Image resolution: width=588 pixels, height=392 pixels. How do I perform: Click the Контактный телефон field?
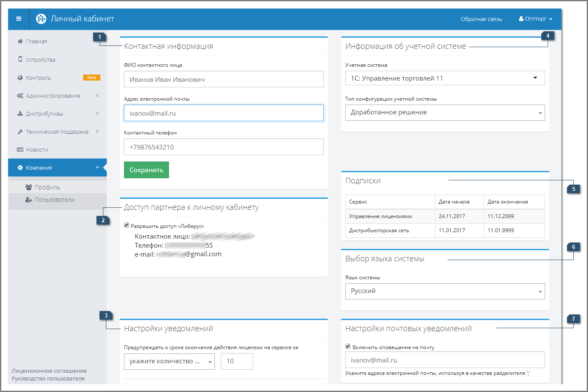coord(223,147)
